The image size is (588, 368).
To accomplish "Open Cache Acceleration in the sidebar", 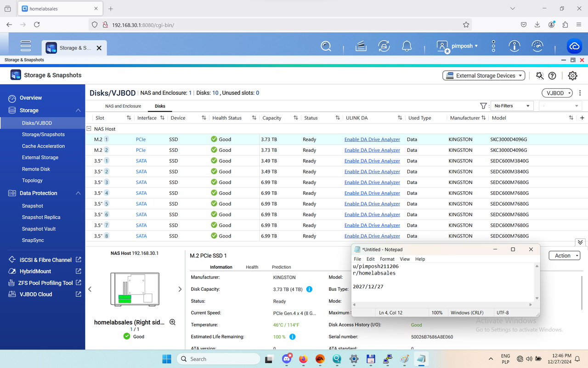I will coord(43,146).
